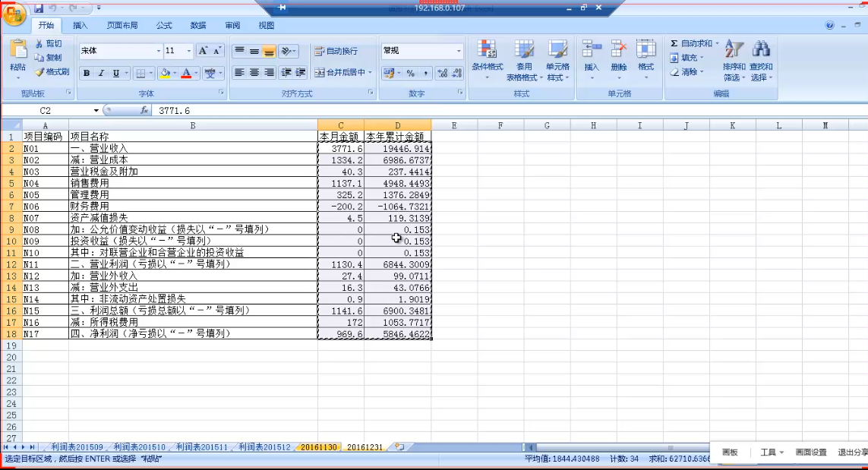This screenshot has width=868, height=470.
Task: Switch to the 公式 (Formulas) ribbon tab
Action: 164,25
